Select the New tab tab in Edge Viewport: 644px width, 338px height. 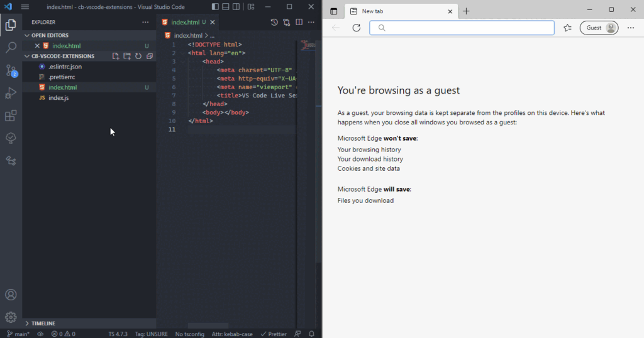click(x=401, y=11)
